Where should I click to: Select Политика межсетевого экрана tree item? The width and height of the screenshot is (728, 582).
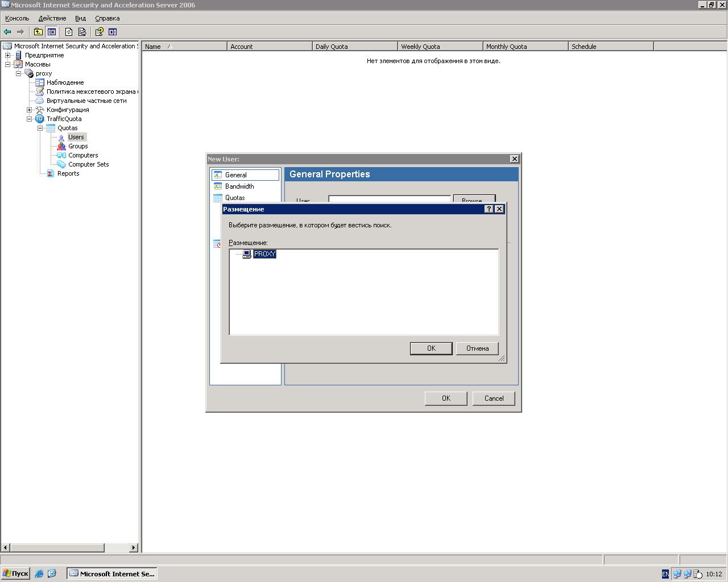(91, 92)
